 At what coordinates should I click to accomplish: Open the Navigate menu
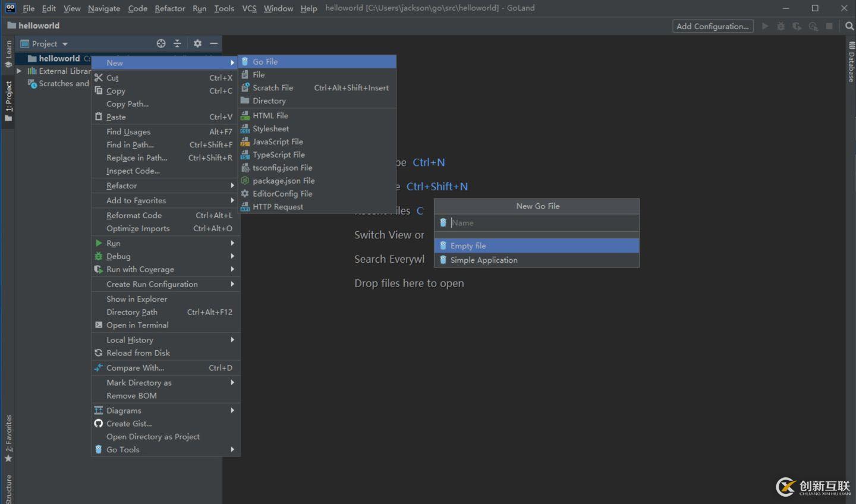click(x=104, y=8)
